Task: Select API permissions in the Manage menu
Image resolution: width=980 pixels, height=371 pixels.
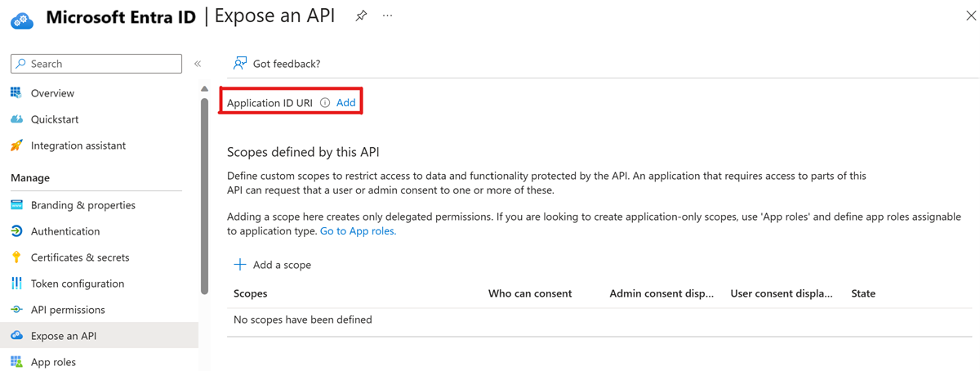Action: pyautogui.click(x=68, y=310)
